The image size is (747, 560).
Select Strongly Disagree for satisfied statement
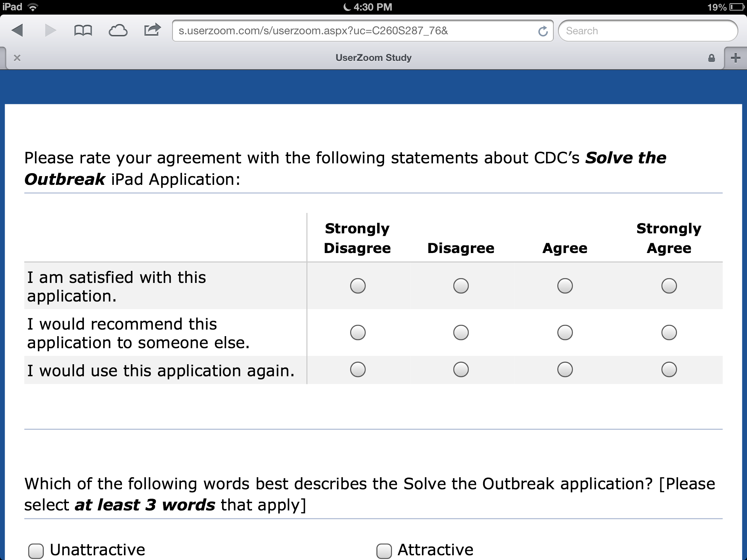[358, 286]
